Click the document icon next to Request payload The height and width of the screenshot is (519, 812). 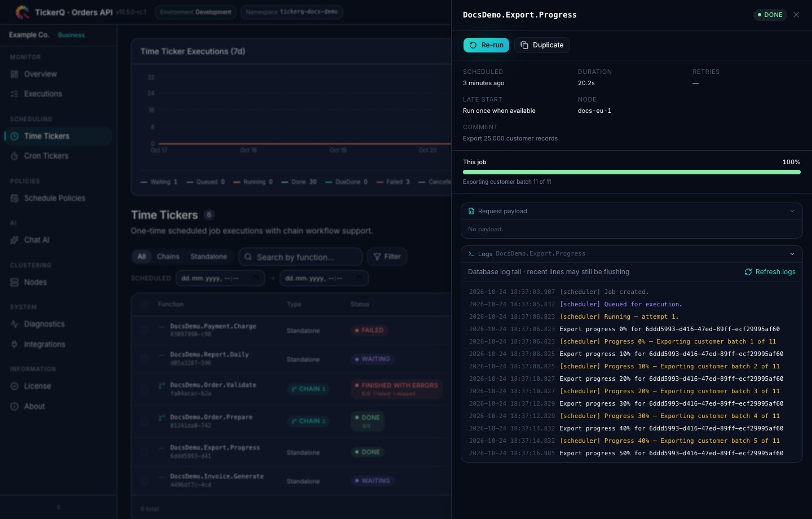471,211
